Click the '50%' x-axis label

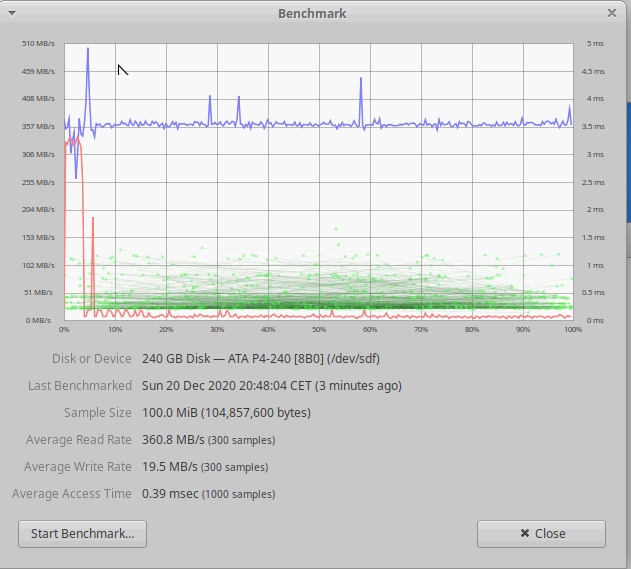[319, 330]
